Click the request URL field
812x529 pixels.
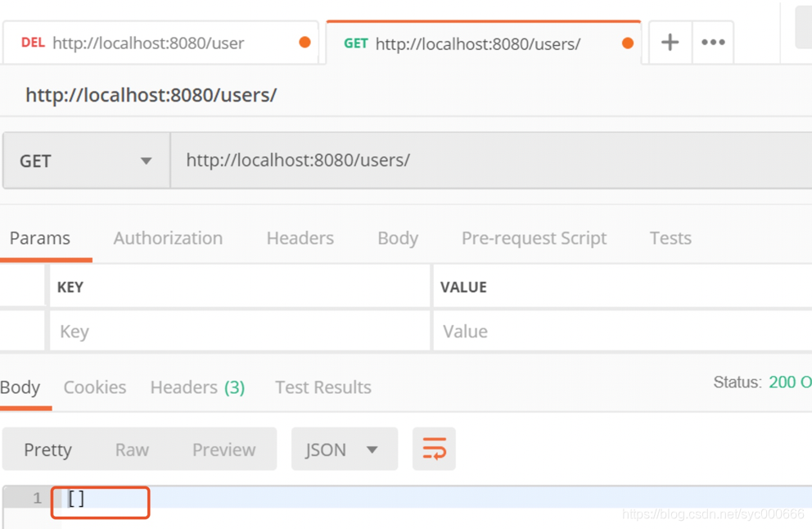pos(409,161)
